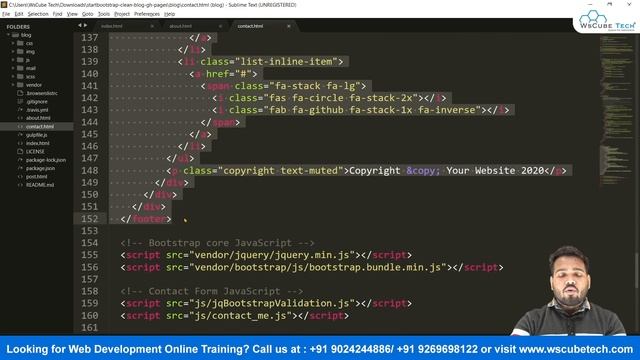Expand the vendor folder arrow
This screenshot has height=360, width=640.
click(x=13, y=85)
